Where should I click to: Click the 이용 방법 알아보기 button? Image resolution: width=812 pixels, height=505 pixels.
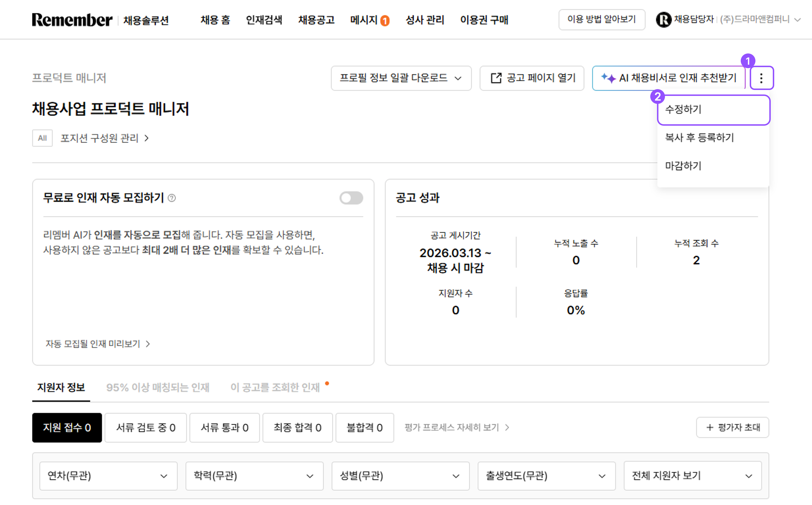(x=602, y=19)
